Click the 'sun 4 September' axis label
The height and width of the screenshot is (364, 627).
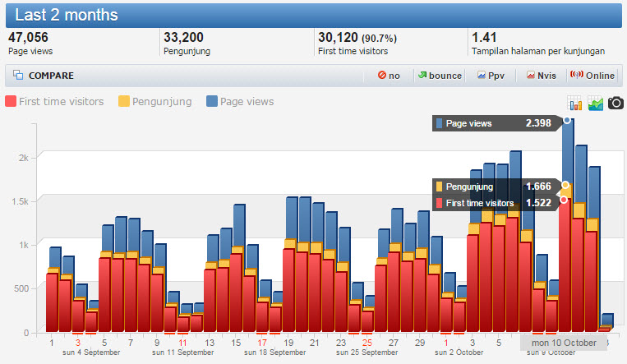91,352
